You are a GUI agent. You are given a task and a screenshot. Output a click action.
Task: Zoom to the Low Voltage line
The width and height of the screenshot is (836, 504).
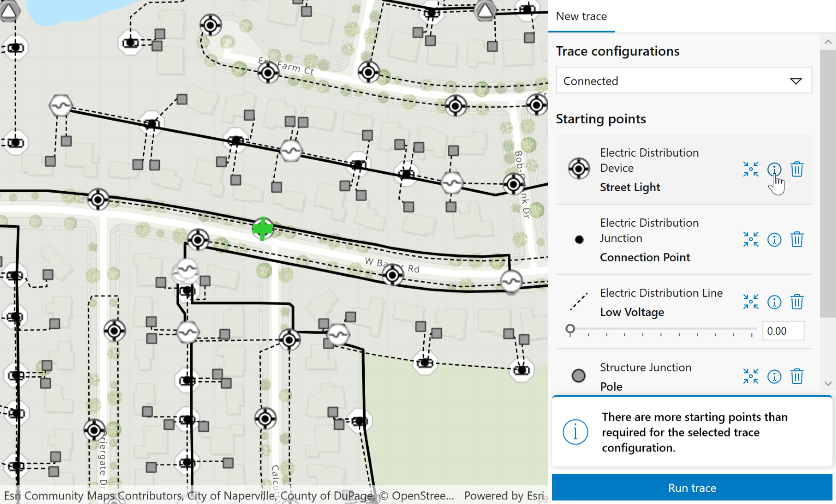751,302
